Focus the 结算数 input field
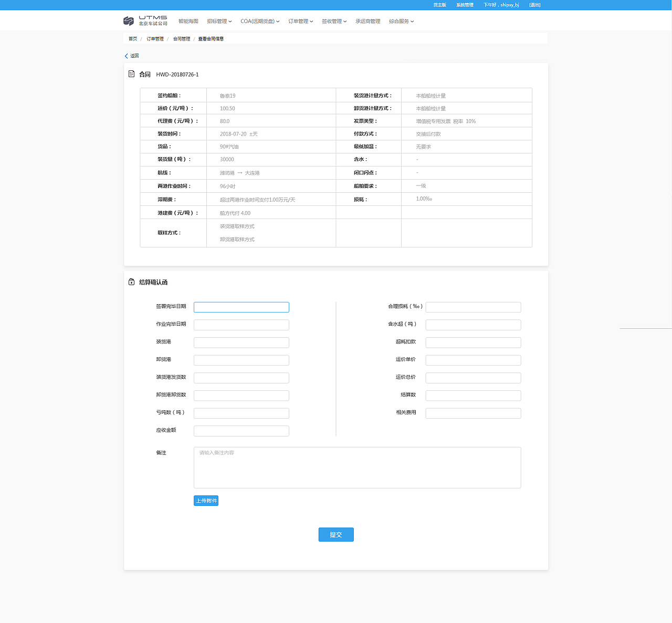672x623 pixels. pos(473,396)
